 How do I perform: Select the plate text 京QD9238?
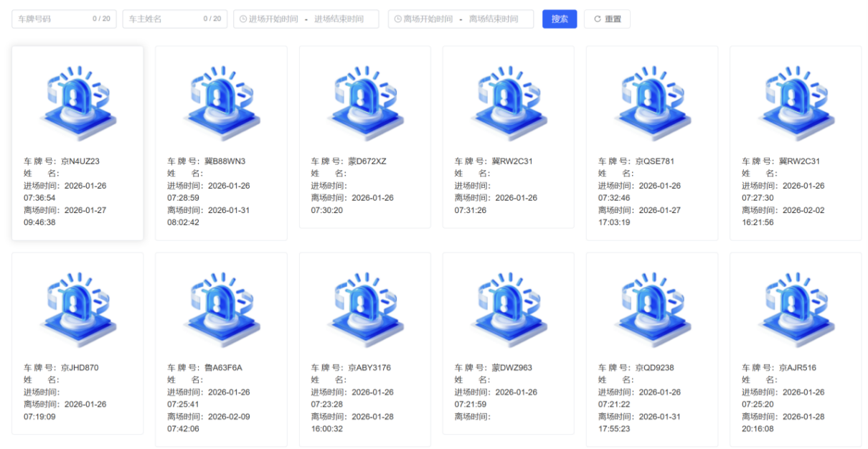656,368
